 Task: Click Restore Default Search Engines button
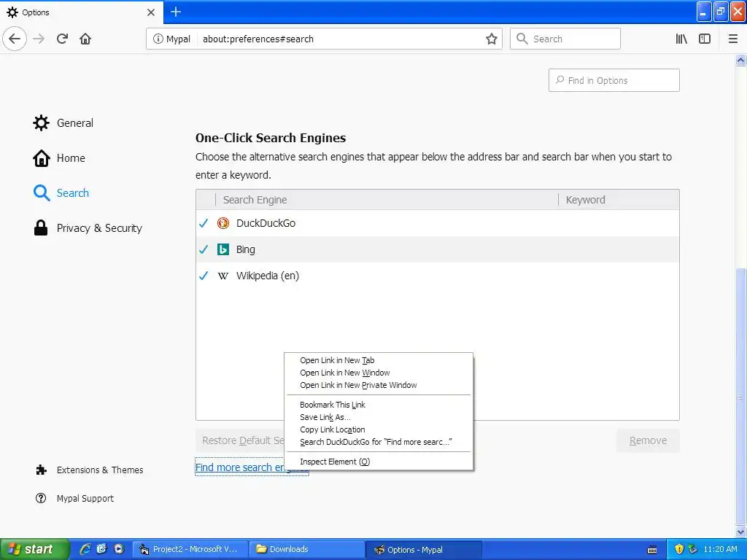coord(241,440)
